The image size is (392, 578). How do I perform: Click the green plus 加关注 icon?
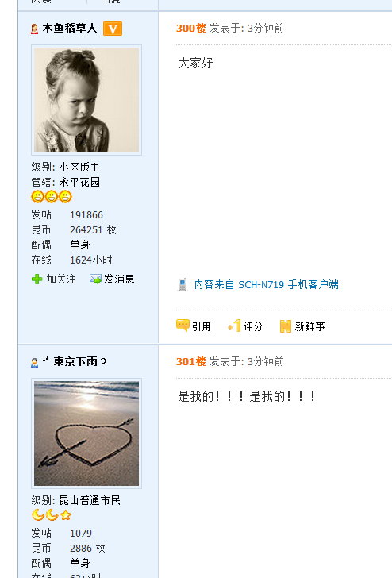click(37, 279)
